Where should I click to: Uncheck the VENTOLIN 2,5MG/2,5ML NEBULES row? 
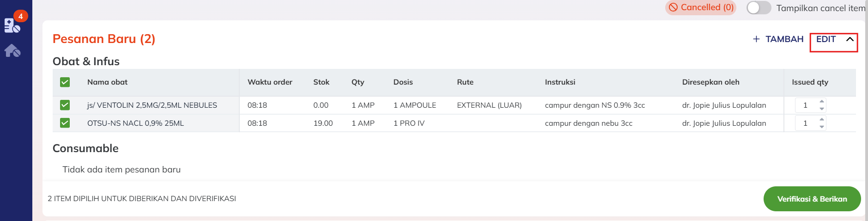tap(65, 105)
